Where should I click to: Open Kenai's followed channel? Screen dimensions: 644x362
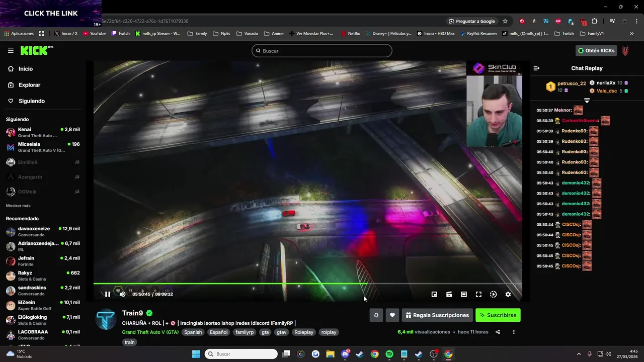click(43, 132)
